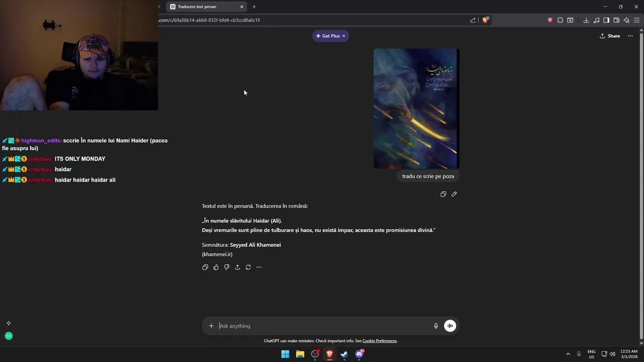Expand the system tray hidden icons chevron

(x=568, y=354)
